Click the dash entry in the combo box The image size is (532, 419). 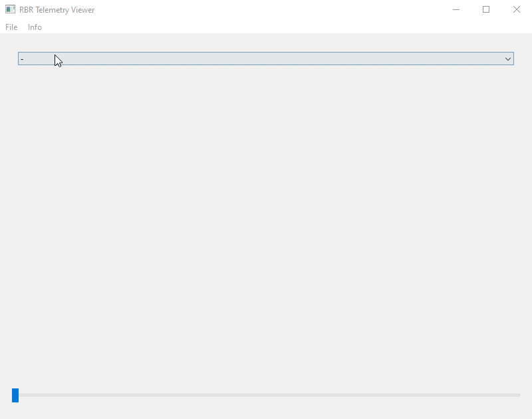22,59
